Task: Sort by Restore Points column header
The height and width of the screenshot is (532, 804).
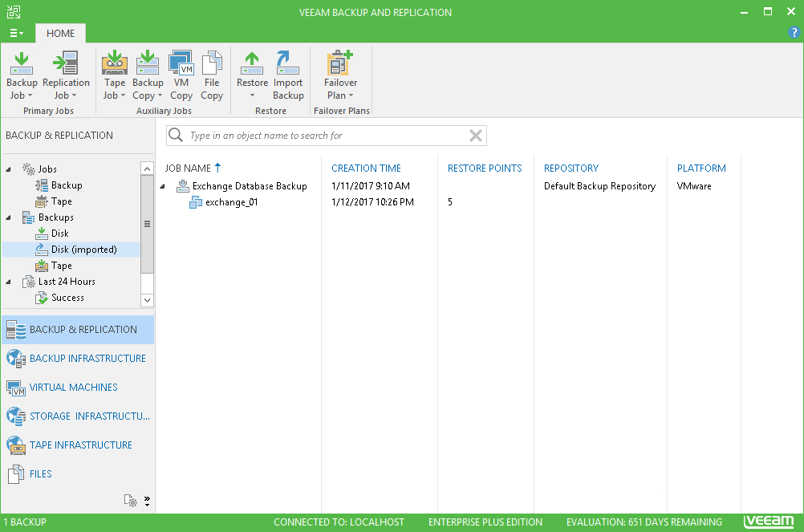Action: pyautogui.click(x=485, y=169)
